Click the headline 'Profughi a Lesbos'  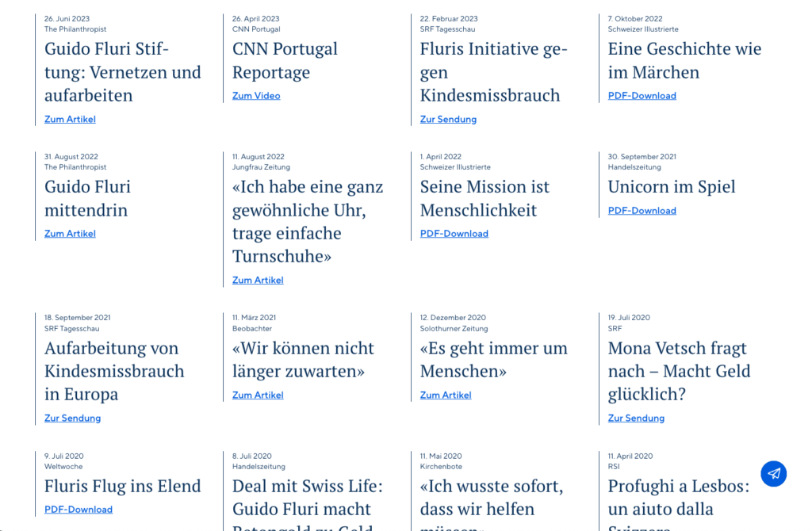[x=678, y=486]
